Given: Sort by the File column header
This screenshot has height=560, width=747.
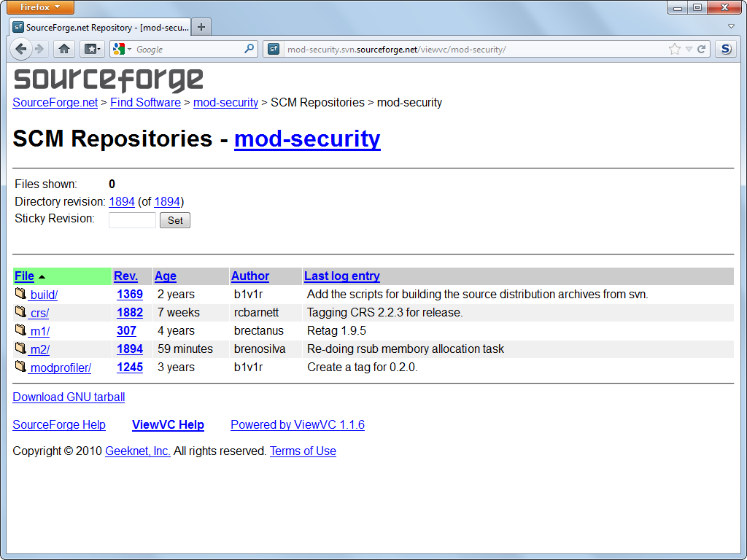Looking at the screenshot, I should pyautogui.click(x=24, y=276).
